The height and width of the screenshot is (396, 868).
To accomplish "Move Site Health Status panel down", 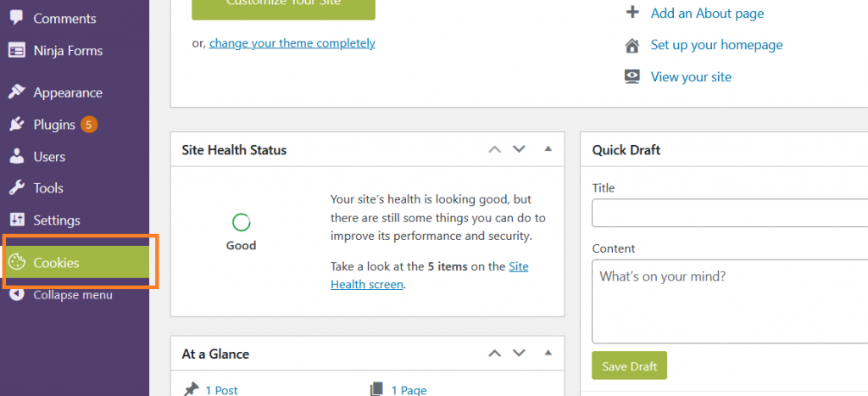I will tap(519, 149).
